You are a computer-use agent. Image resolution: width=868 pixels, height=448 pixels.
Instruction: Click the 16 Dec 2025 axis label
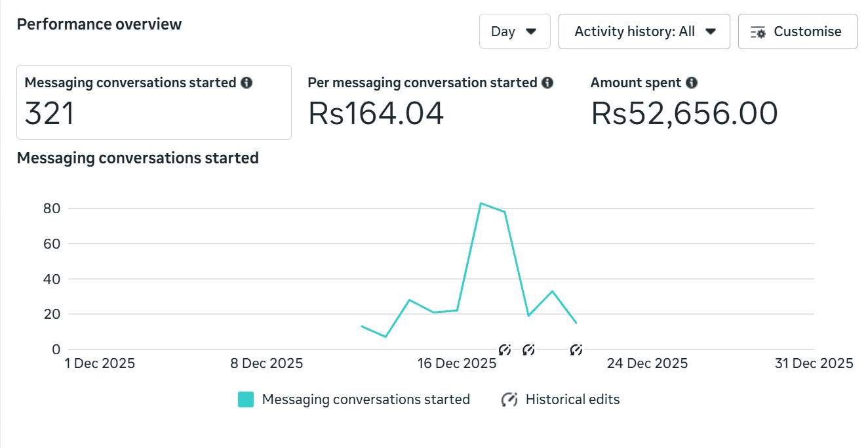[457, 363]
